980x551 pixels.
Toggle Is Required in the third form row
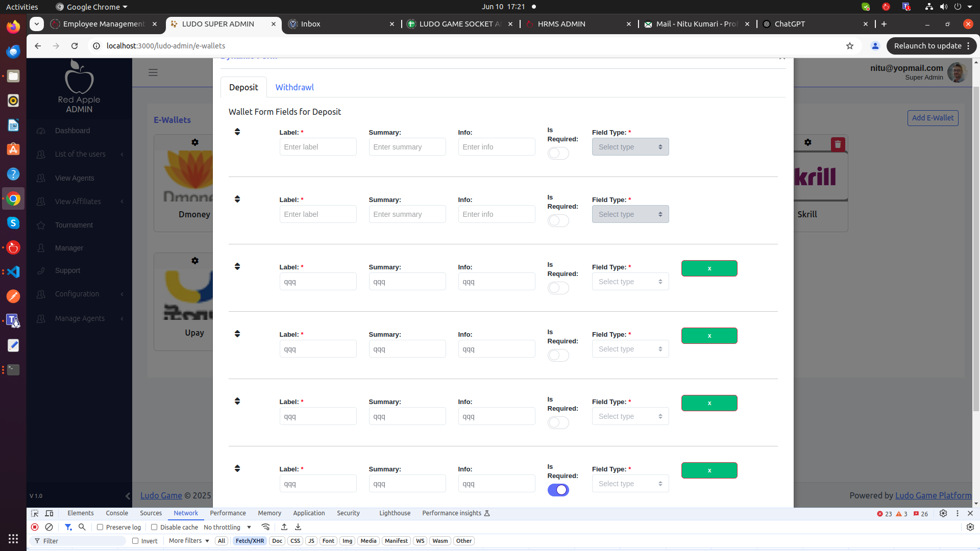pyautogui.click(x=558, y=288)
